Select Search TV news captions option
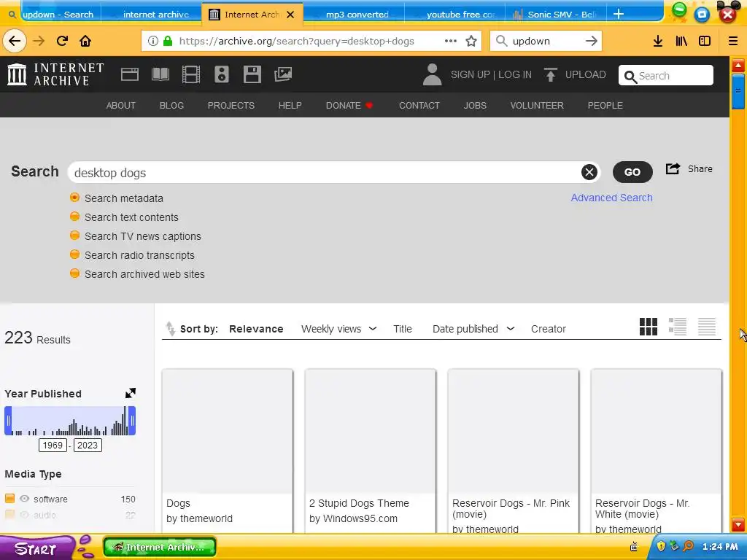The height and width of the screenshot is (560, 747). click(x=75, y=236)
